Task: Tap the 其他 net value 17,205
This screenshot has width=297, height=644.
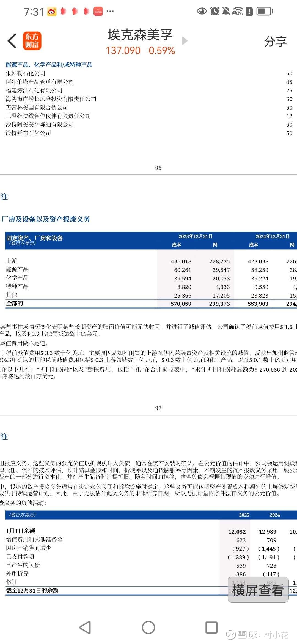Action: pyautogui.click(x=221, y=296)
